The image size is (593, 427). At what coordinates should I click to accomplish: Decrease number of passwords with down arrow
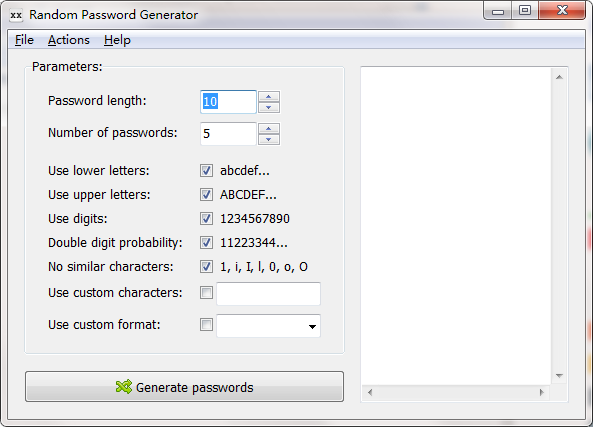(269, 140)
